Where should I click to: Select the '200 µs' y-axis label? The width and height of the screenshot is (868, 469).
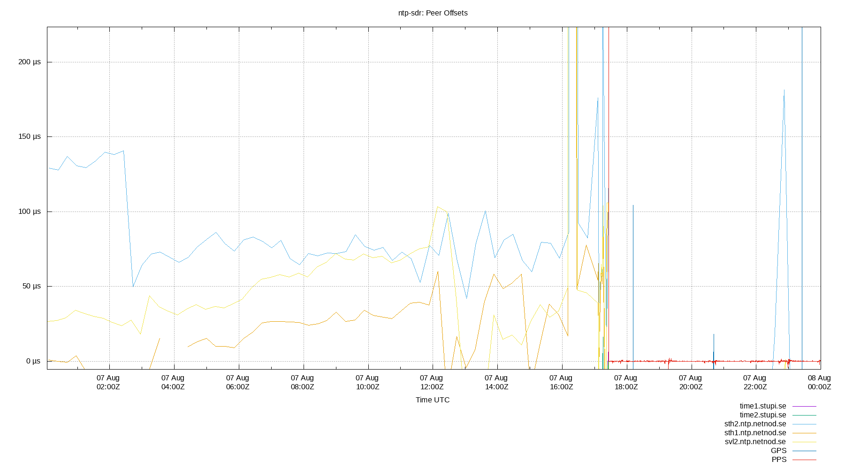click(x=30, y=62)
